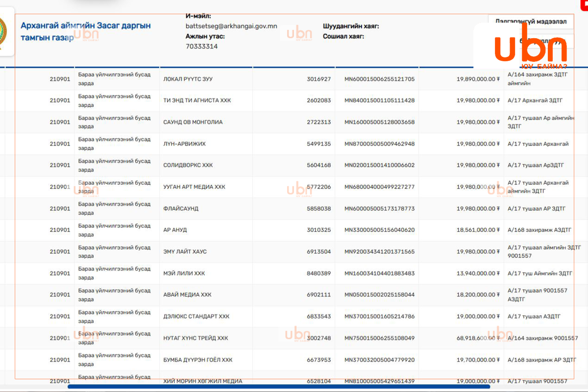Select account number MN020015001410006602

coord(380,165)
